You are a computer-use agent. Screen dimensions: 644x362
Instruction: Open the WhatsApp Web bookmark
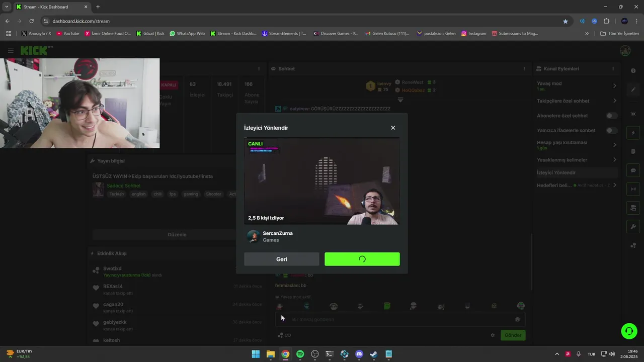coord(187,34)
